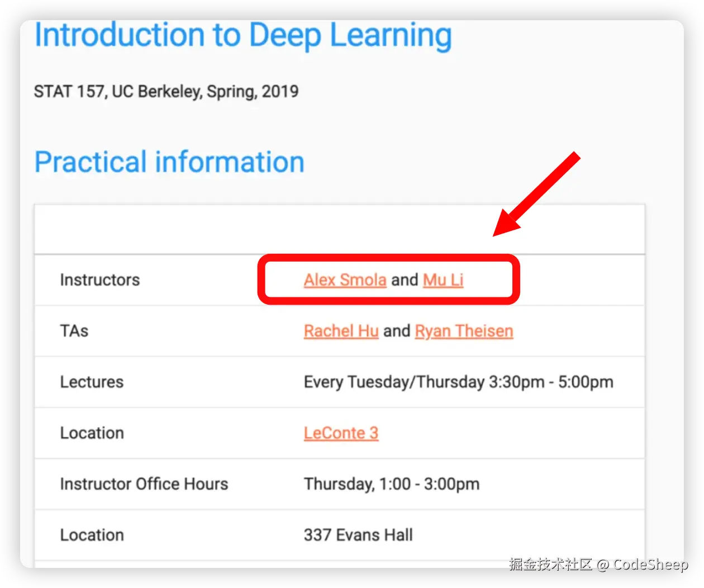Screen dimensions: 704x588
Task: Click the Location label beside 337 Evans Hall
Action: 92,535
